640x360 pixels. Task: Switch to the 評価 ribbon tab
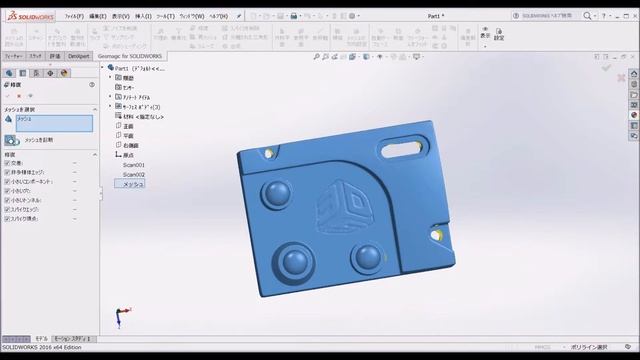click(55, 56)
